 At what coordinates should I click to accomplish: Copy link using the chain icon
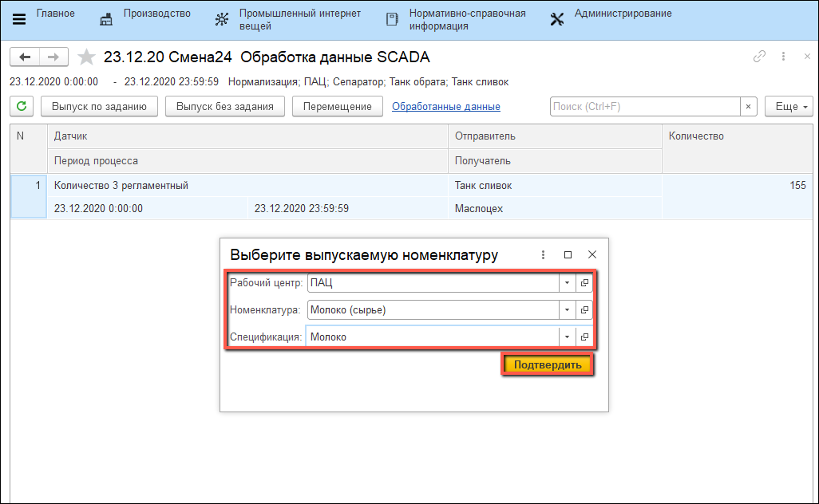759,57
